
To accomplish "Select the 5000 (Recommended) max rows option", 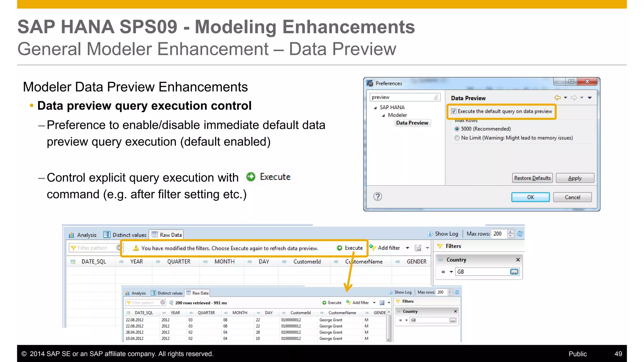I will 457,129.
